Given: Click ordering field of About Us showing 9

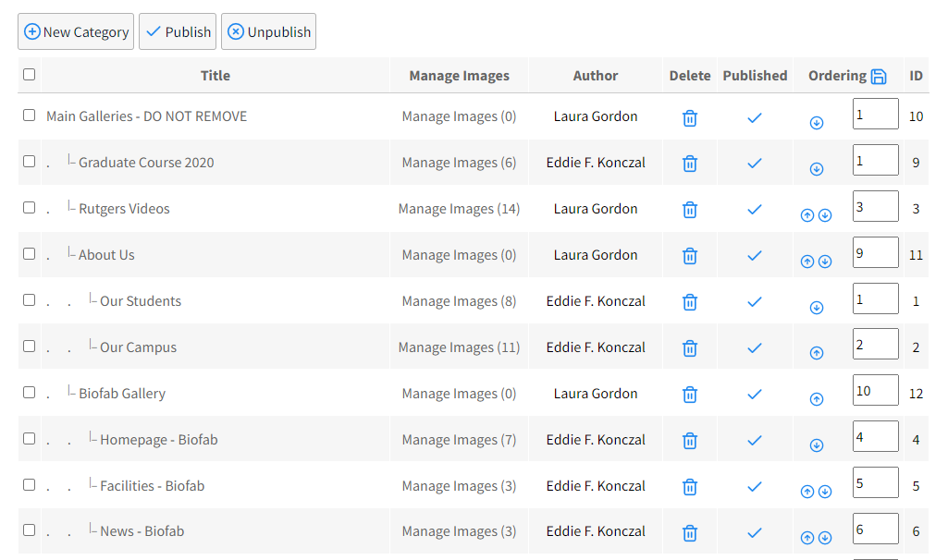Looking at the screenshot, I should (876, 252).
